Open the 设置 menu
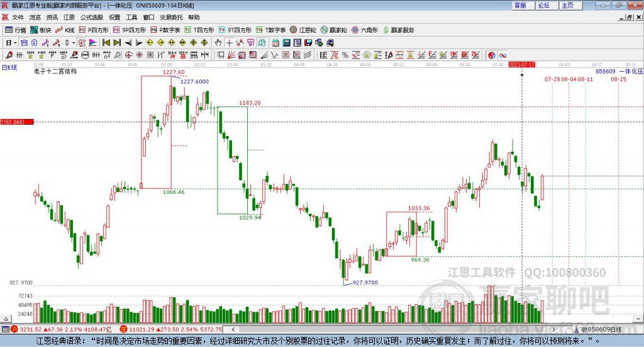The width and height of the screenshot is (644, 347). (114, 17)
